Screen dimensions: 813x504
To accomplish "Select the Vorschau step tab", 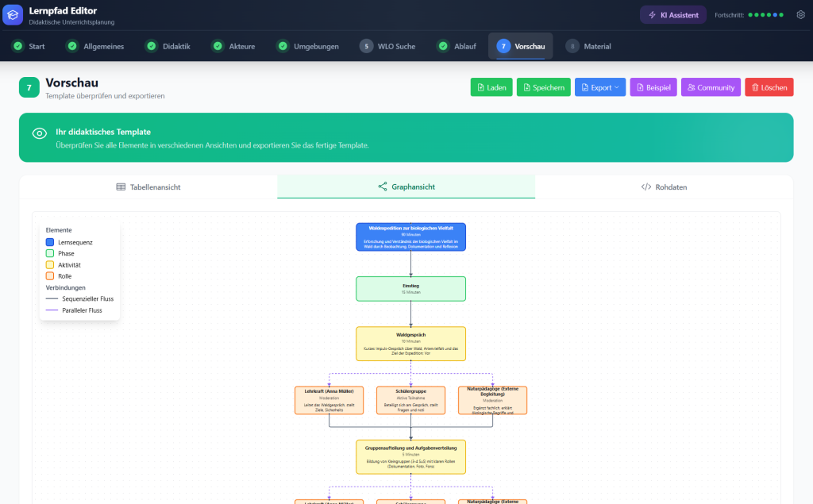I will [x=521, y=46].
